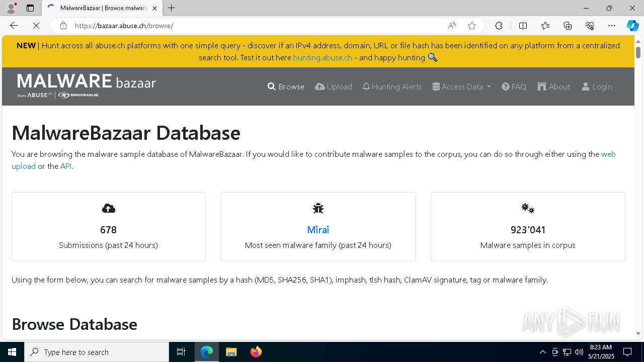The image size is (644, 362).
Task: Open the Login page
Action: (x=597, y=86)
